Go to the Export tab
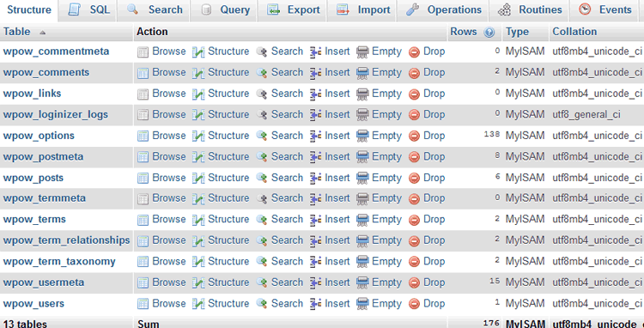644x328 pixels. click(x=293, y=9)
